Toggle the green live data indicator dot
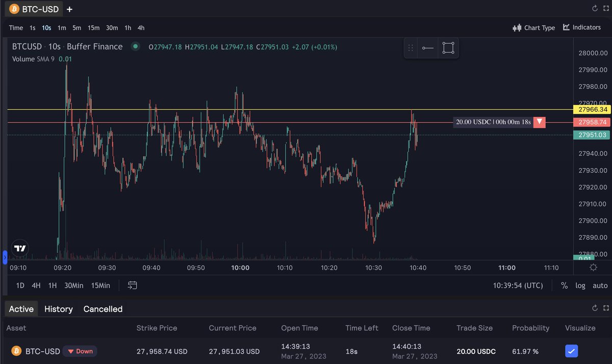Image resolution: width=612 pixels, height=364 pixels. point(135,46)
